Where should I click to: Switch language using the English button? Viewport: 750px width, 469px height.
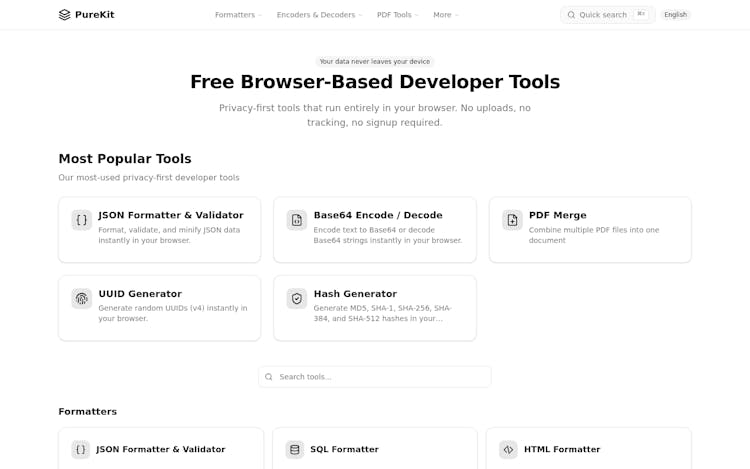coord(675,15)
